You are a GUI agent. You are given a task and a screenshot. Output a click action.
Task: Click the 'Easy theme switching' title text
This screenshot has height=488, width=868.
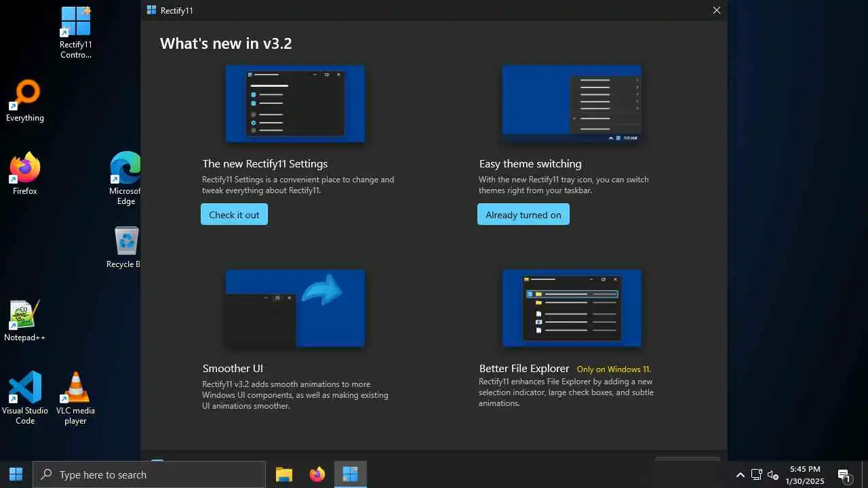point(530,163)
